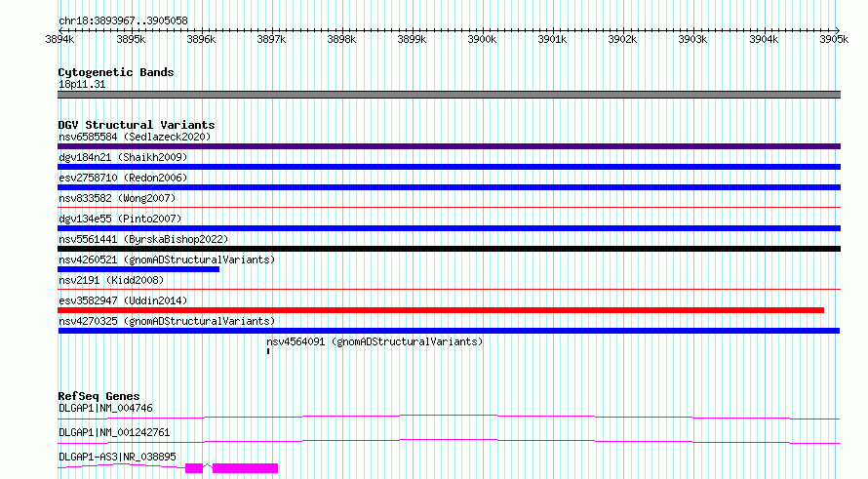Click the 3902k ruler tick label

point(623,39)
